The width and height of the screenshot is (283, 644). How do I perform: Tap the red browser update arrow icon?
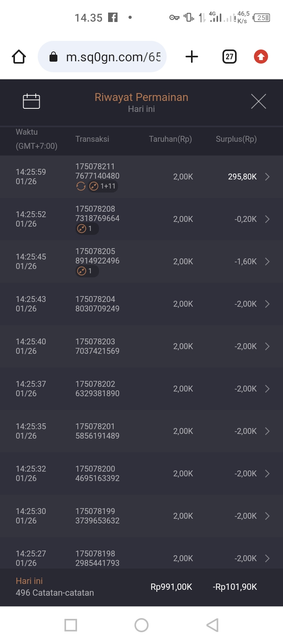click(x=261, y=57)
